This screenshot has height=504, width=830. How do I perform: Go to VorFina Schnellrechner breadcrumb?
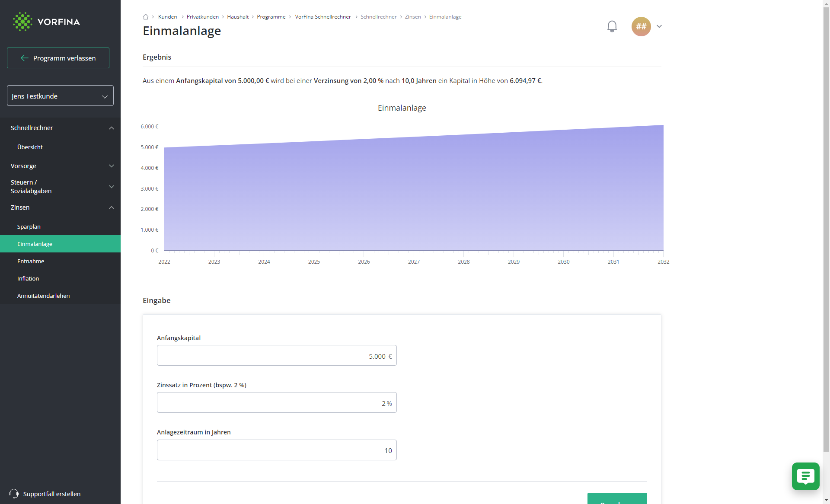pos(323,17)
